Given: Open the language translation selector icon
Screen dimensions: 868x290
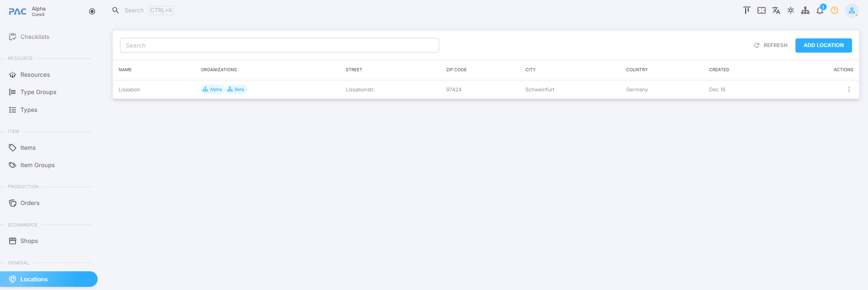Looking at the screenshot, I should click(x=776, y=11).
